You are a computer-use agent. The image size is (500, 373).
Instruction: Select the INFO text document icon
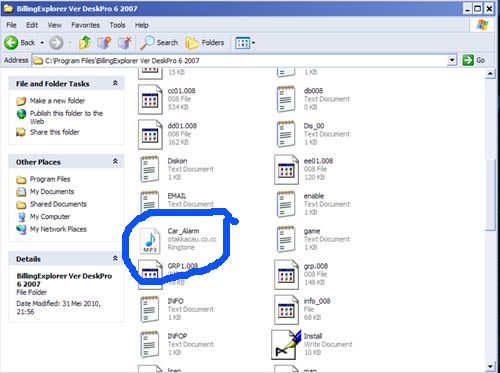149,309
